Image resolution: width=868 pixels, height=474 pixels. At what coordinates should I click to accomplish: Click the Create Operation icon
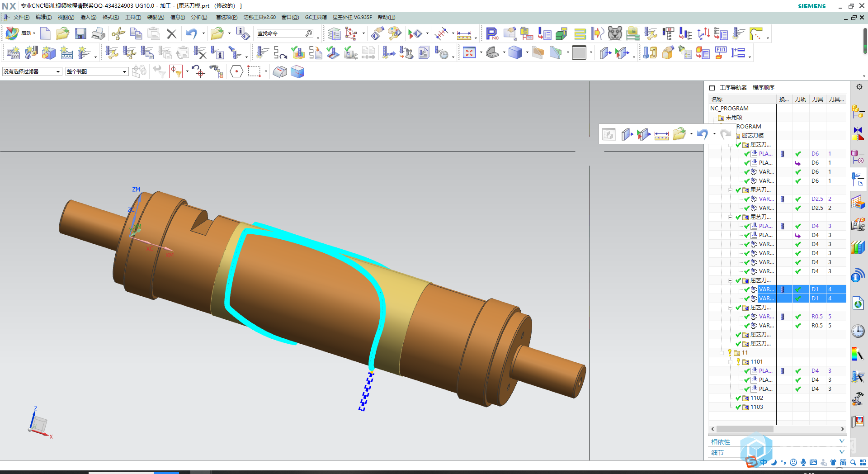[84, 53]
